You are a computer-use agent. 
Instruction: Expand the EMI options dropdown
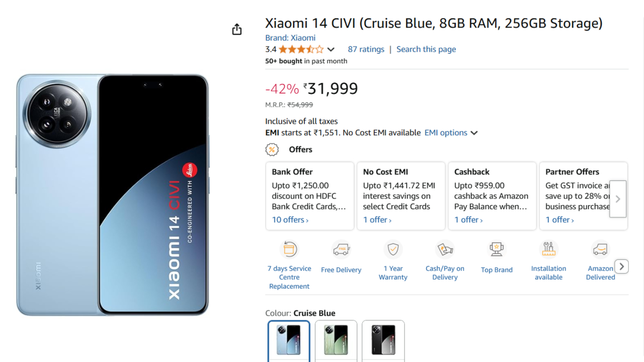451,133
